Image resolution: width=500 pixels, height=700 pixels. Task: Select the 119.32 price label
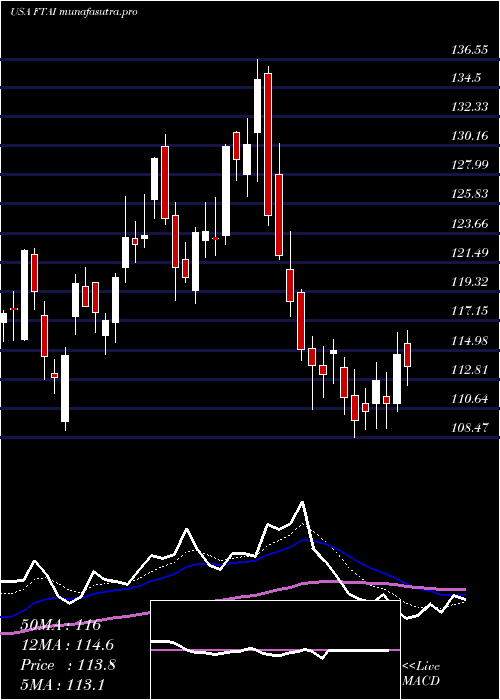click(470, 282)
